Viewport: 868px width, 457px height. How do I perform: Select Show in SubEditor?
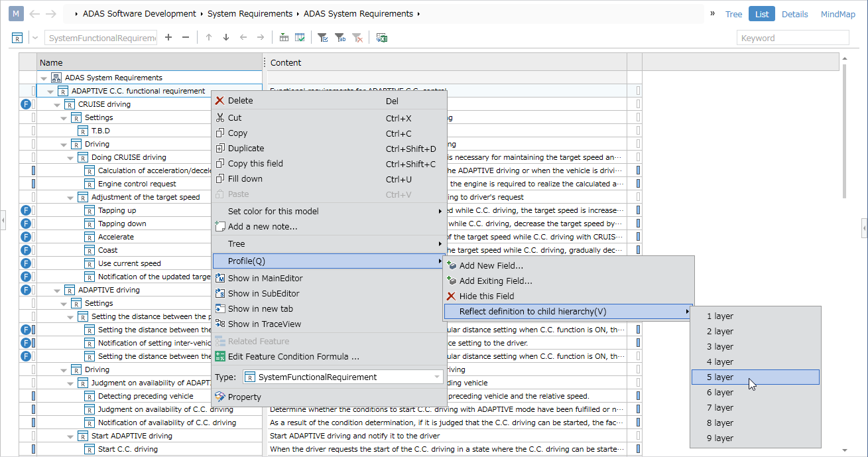pyautogui.click(x=330, y=293)
